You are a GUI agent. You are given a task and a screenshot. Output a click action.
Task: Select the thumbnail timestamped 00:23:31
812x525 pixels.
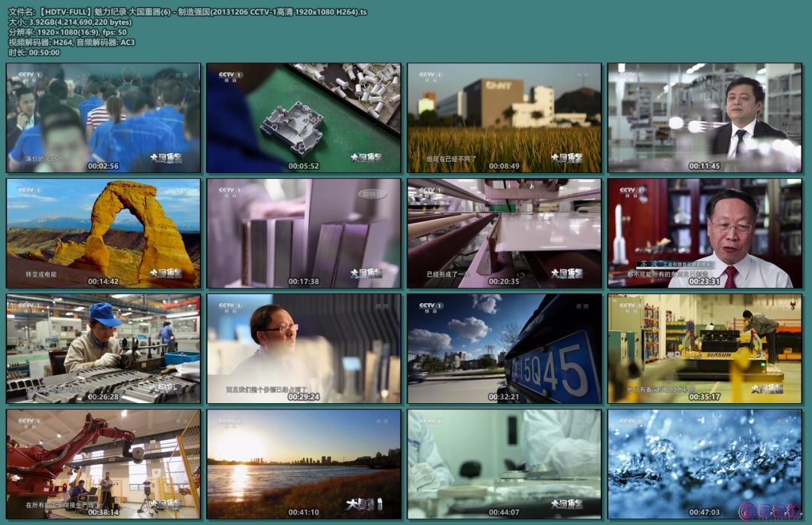[x=704, y=233]
